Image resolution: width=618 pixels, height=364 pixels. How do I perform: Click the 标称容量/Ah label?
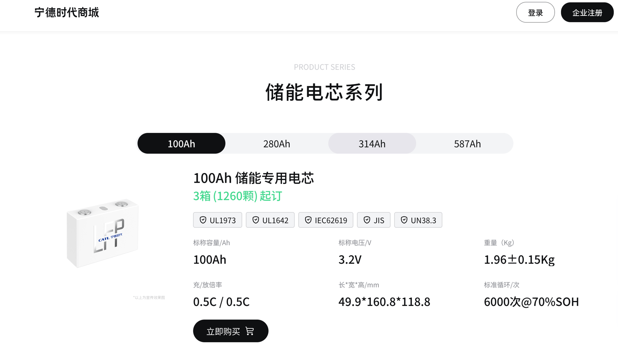click(211, 243)
